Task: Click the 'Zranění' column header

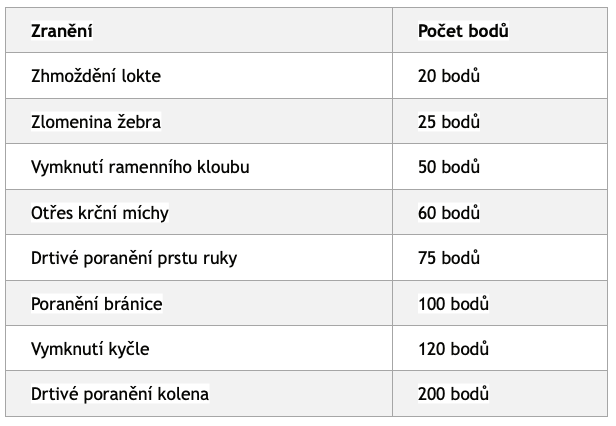Action: tap(62, 31)
